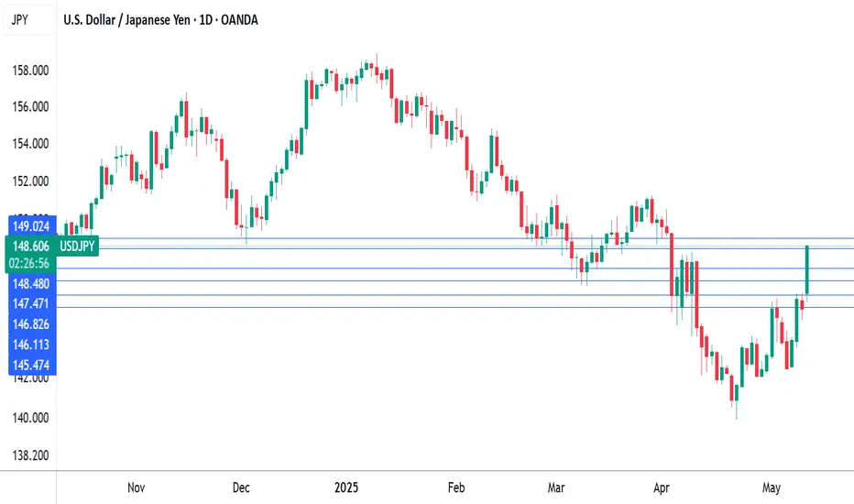Click the 138.200 price axis label
854x504 pixels.
pos(30,455)
